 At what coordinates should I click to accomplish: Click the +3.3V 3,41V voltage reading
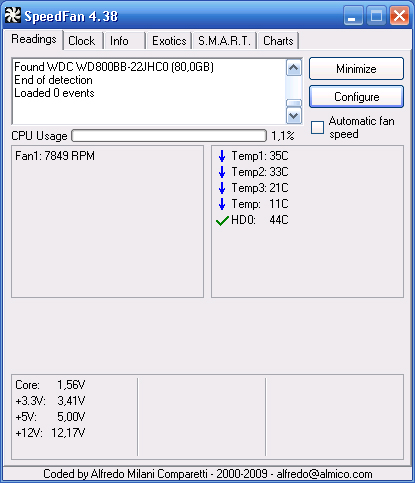(50, 401)
